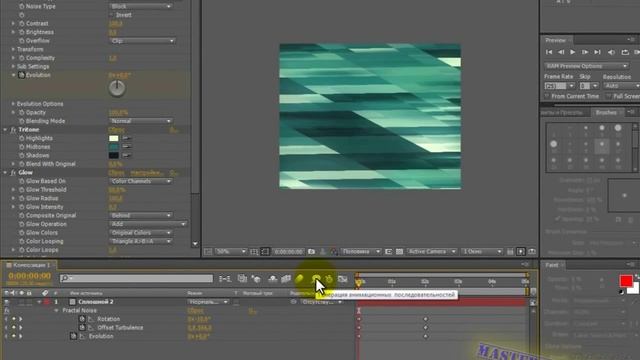Go to last frame in Preview
The width and height of the screenshot is (640, 360).
598,52
